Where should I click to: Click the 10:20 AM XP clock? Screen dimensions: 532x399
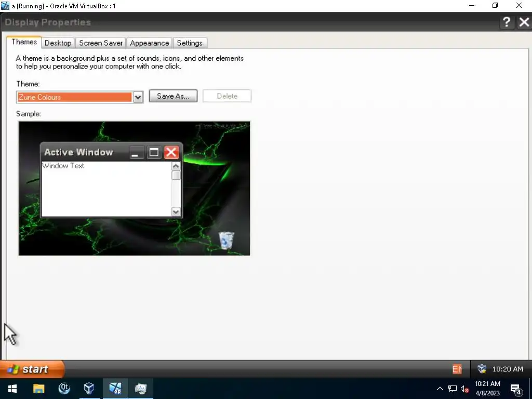coord(508,369)
